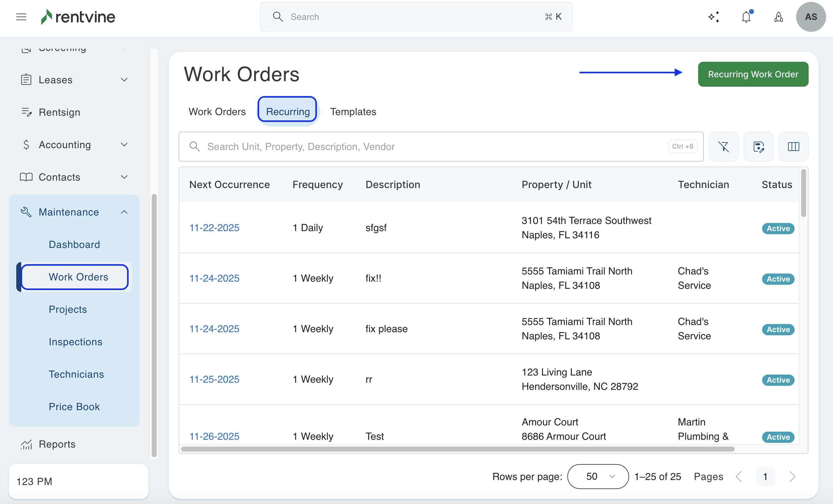Open the AS user avatar
Viewport: 833px width, 504px height.
[811, 17]
